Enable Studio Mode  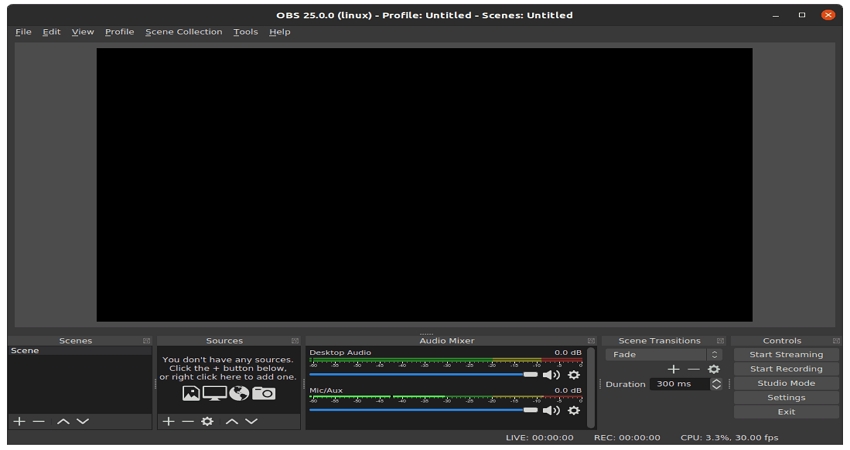(786, 383)
